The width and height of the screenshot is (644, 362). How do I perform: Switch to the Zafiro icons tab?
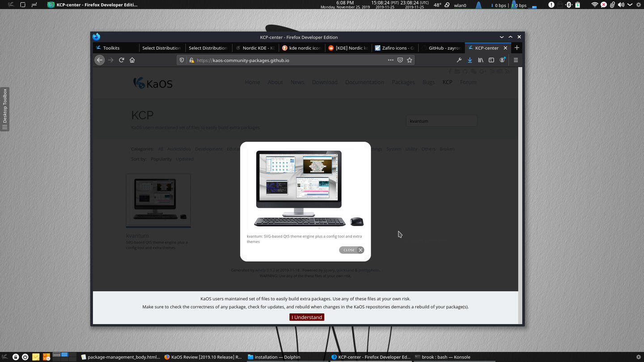pos(394,48)
